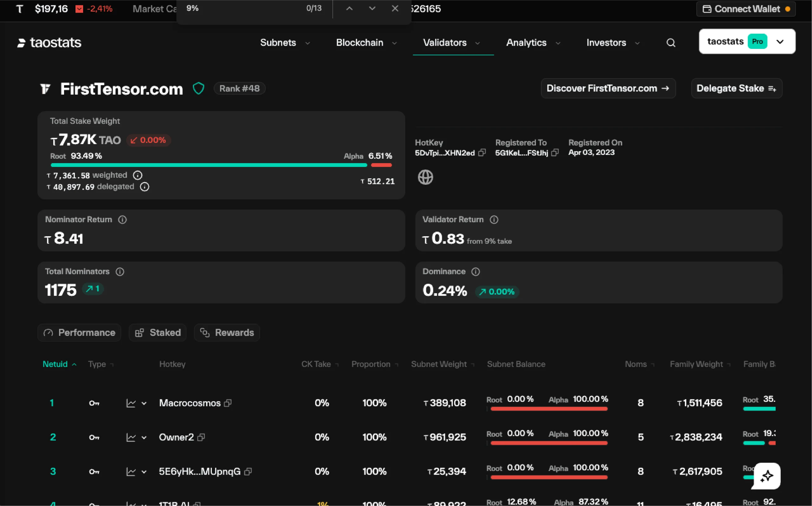This screenshot has width=812, height=506.
Task: Expand the Investors navigation menu
Action: pyautogui.click(x=613, y=43)
